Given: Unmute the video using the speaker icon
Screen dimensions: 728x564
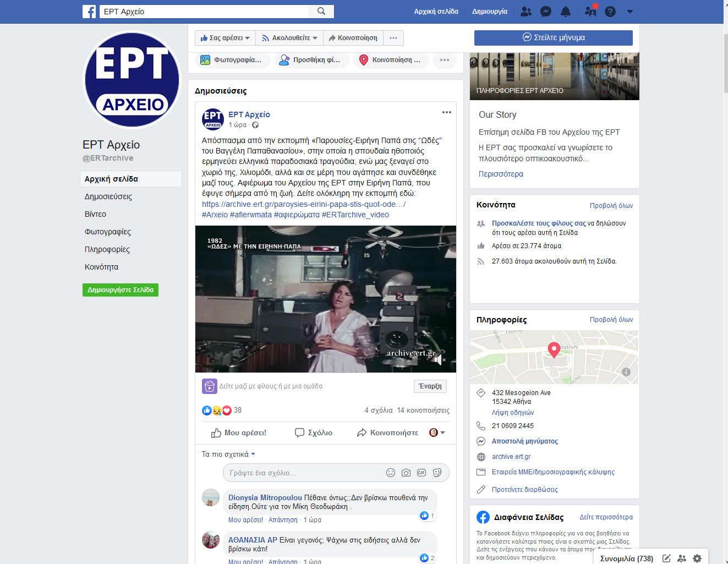Looking at the screenshot, I should coord(439,360).
